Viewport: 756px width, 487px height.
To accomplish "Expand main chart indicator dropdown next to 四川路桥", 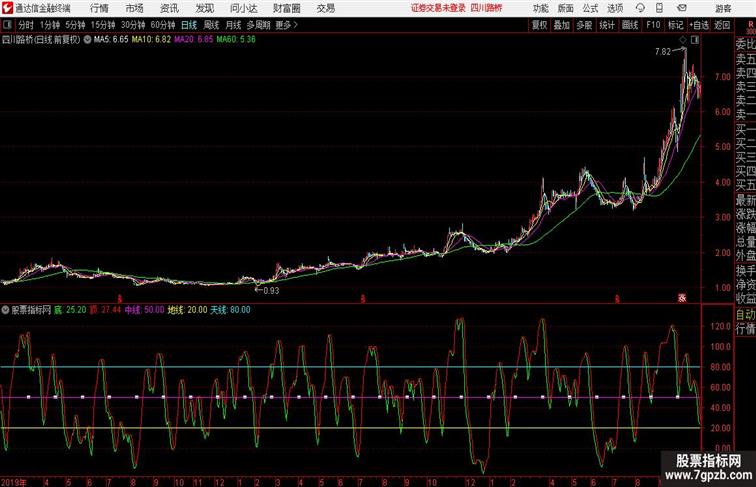I will tap(87, 40).
